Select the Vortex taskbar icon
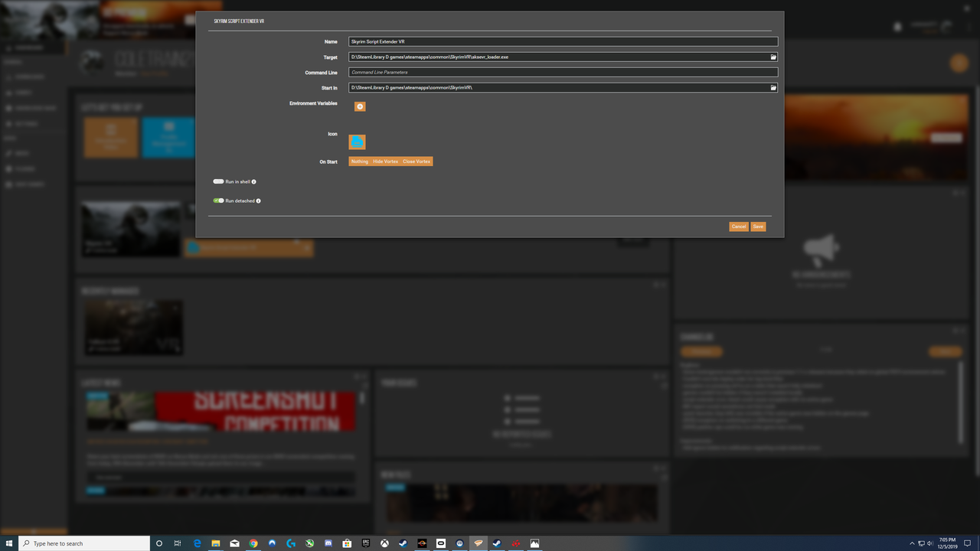This screenshot has height=551, width=980. 479,543
